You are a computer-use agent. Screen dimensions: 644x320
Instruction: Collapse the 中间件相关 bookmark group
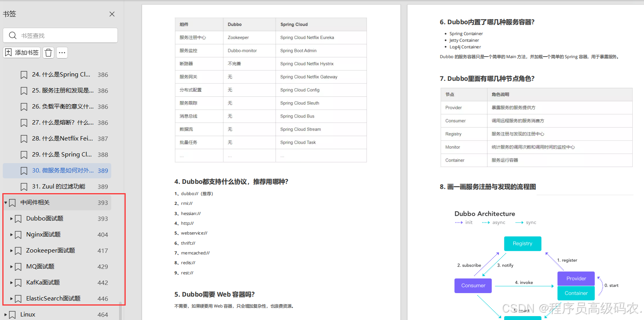point(5,203)
